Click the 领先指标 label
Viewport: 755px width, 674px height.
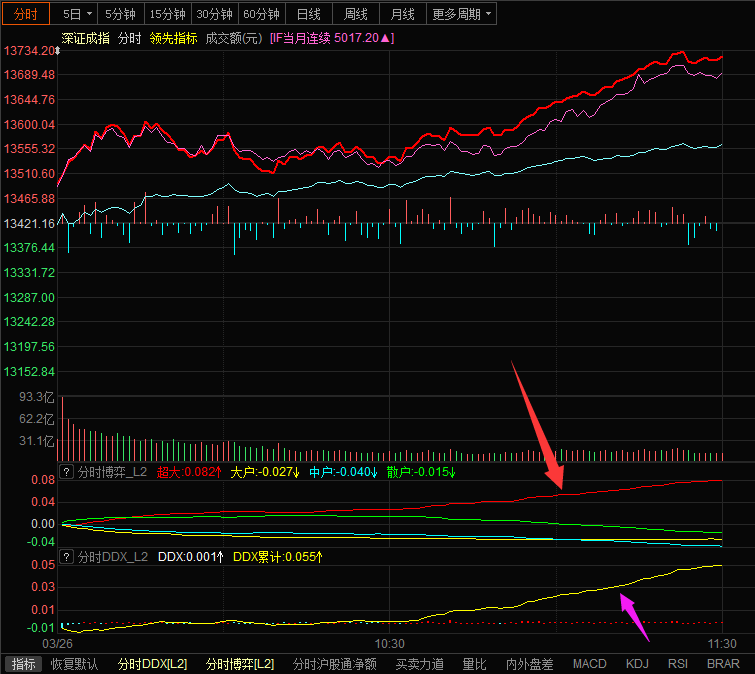tap(173, 38)
